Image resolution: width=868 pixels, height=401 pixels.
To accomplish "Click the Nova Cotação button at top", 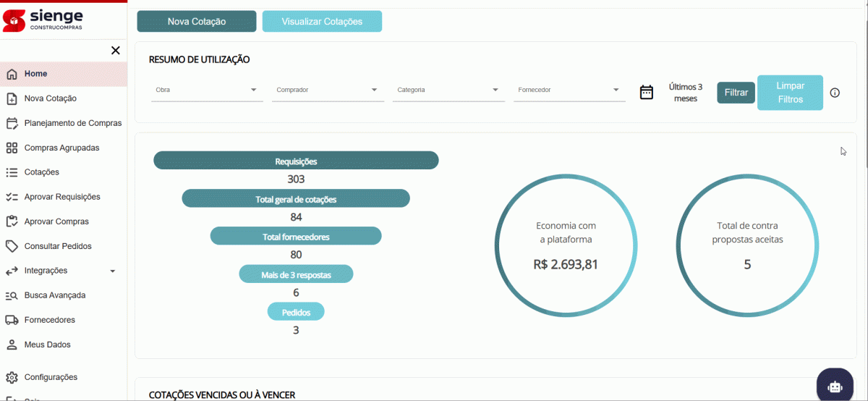I will [197, 22].
